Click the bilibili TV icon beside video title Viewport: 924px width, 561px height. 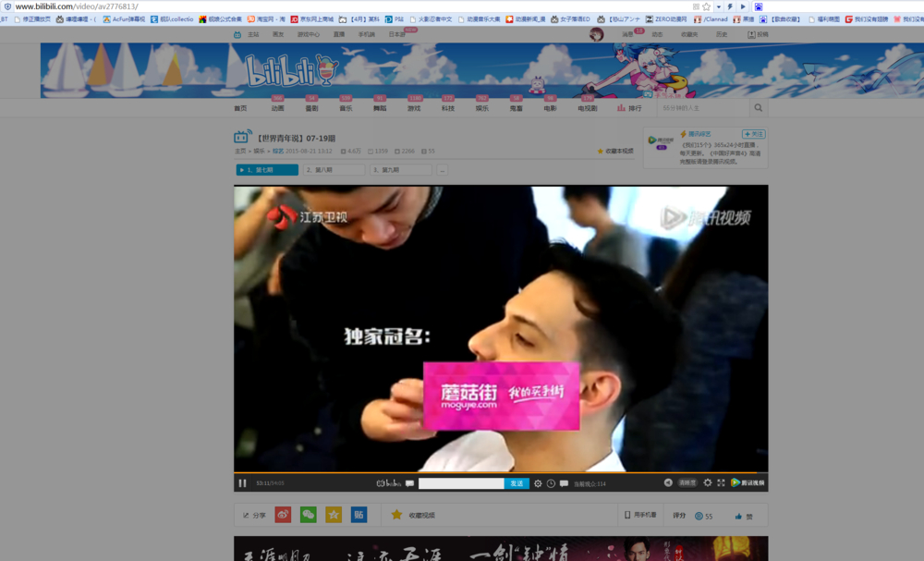tap(242, 137)
